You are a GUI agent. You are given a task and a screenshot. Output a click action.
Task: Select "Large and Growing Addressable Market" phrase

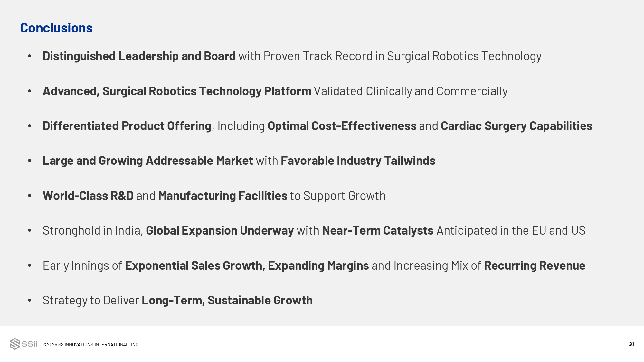click(147, 161)
